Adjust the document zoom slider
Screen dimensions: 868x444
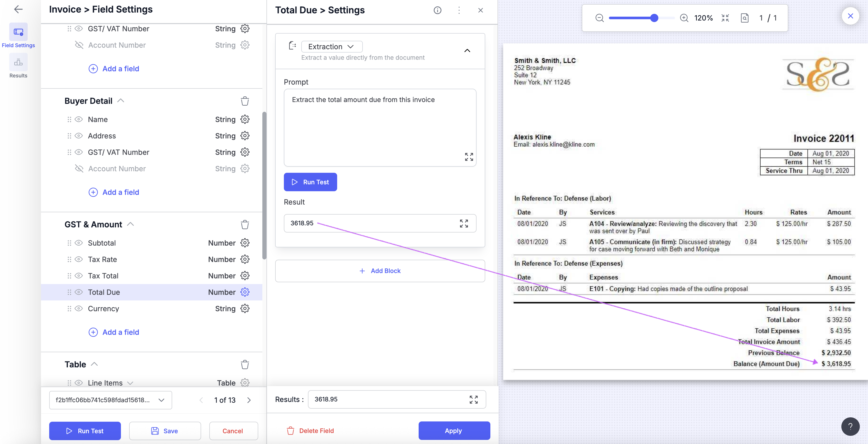[x=654, y=18]
